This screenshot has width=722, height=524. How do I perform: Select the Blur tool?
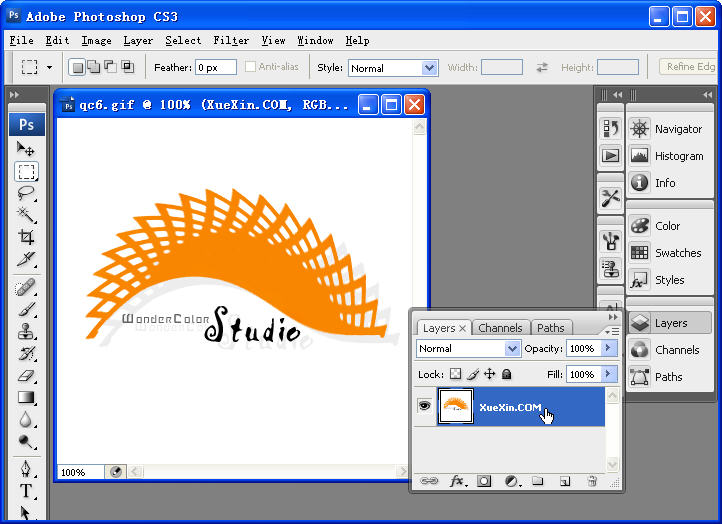tap(26, 419)
